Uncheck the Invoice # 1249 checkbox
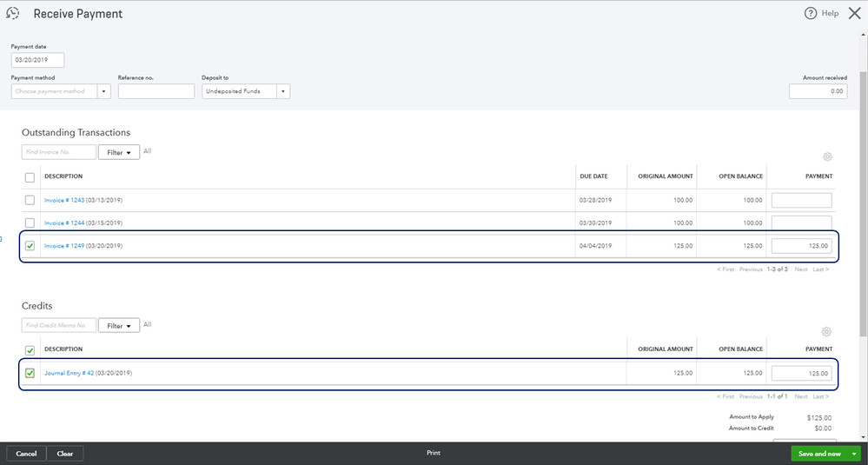This screenshot has height=465, width=868. (30, 245)
